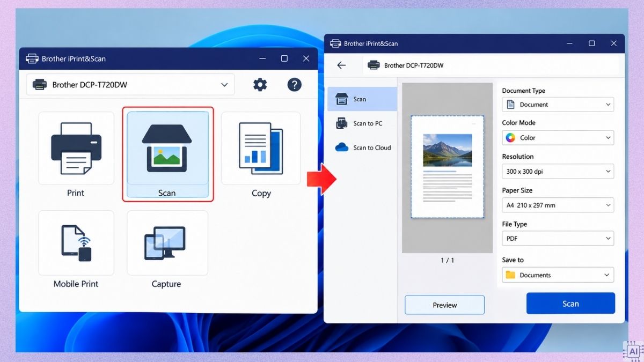644x362 pixels.
Task: Expand the Brother DCP-T720DW printer selector
Action: pos(130,84)
